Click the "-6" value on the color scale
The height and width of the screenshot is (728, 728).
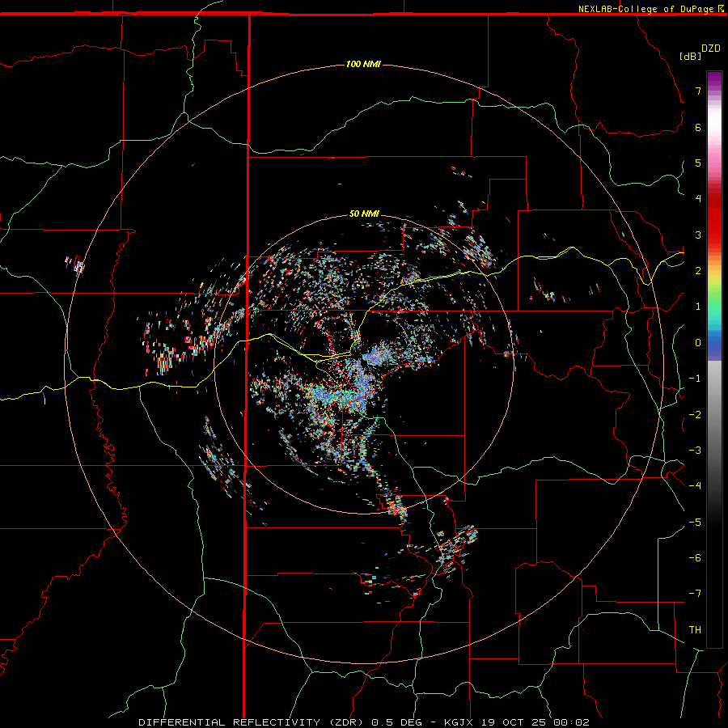(695, 558)
